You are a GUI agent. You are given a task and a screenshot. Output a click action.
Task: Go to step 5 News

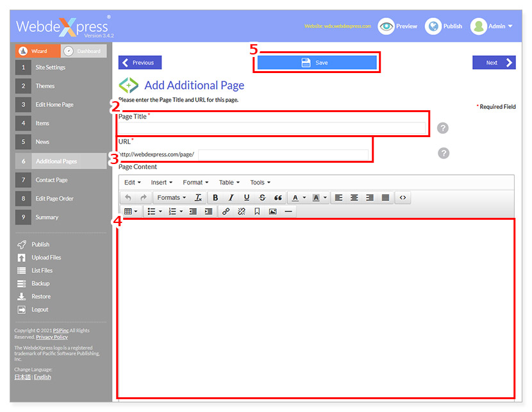(61, 142)
